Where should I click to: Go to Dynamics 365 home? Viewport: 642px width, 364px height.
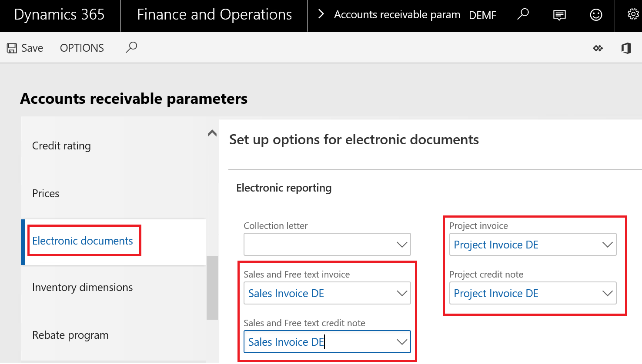(59, 15)
